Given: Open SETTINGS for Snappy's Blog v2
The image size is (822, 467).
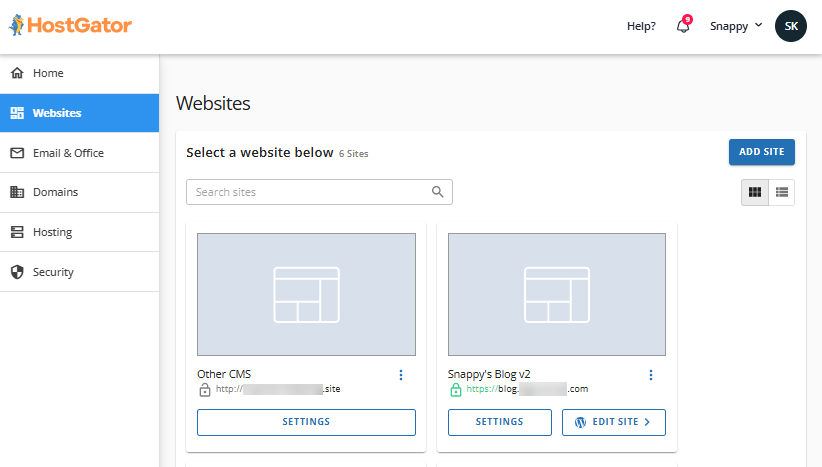Looking at the screenshot, I should pos(500,422).
